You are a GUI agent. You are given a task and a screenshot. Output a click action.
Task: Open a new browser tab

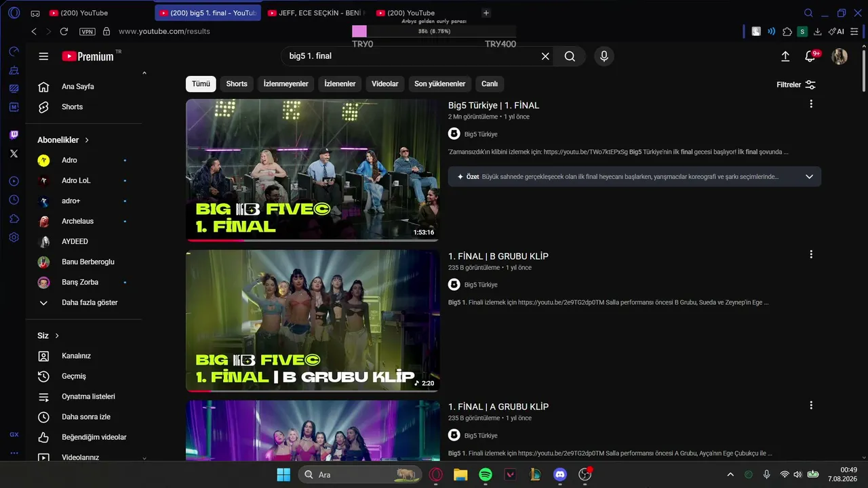[486, 13]
